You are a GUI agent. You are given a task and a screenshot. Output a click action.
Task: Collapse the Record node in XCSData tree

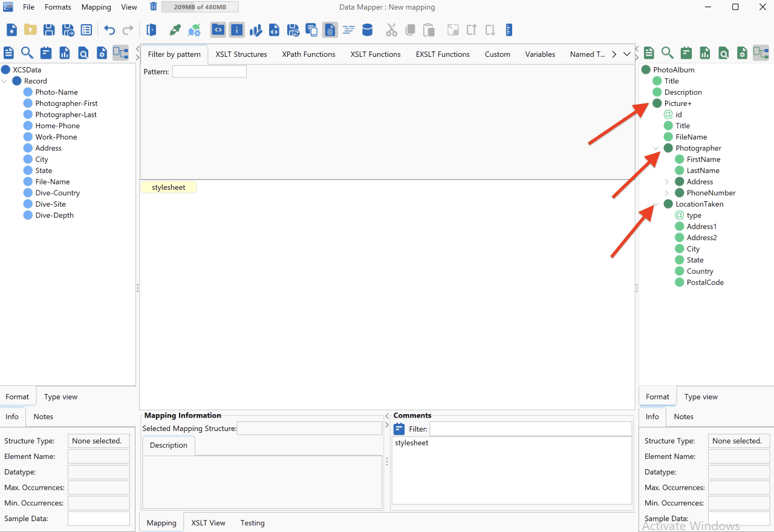(5, 81)
